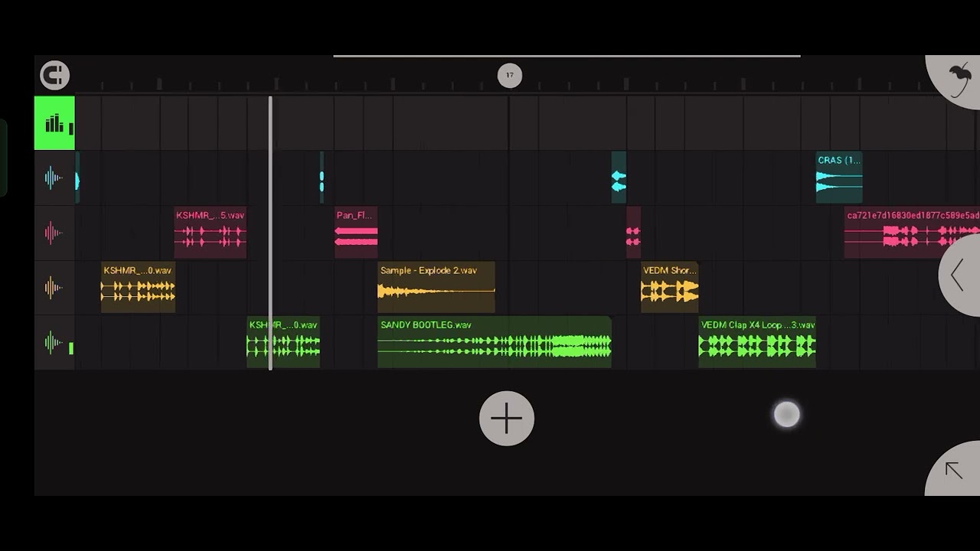
Task: Tap the diagonal arrow corner button
Action: pos(954,470)
